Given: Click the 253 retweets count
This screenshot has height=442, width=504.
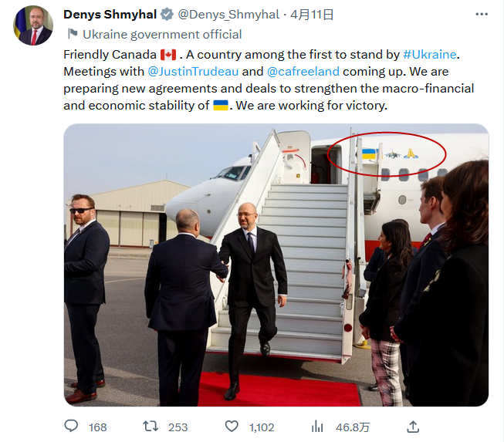Looking at the screenshot, I should [178, 427].
